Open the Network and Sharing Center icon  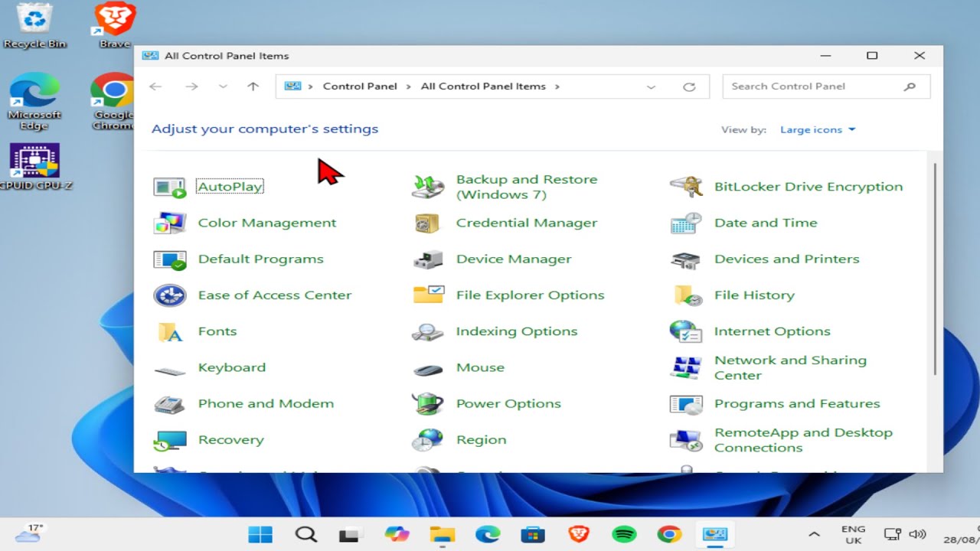coord(685,367)
